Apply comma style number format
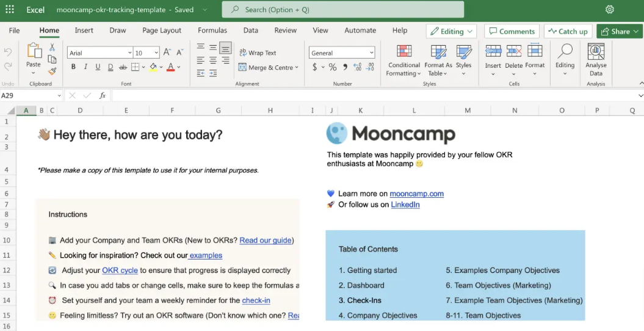The height and width of the screenshot is (331, 644). pyautogui.click(x=345, y=67)
